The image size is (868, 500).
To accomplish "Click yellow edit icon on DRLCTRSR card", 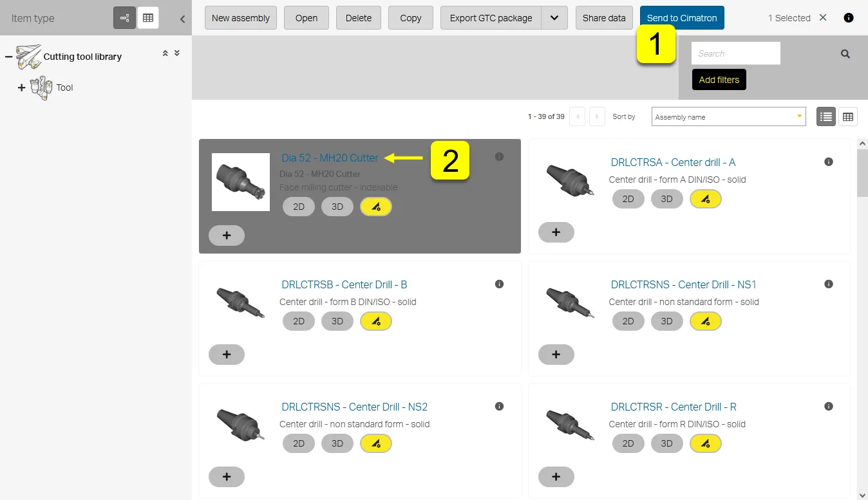I will coord(705,443).
